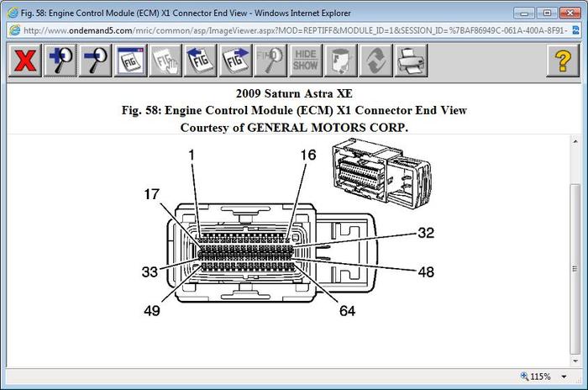
Task: Zoom out with the minus magnifier tool
Action: tap(95, 61)
